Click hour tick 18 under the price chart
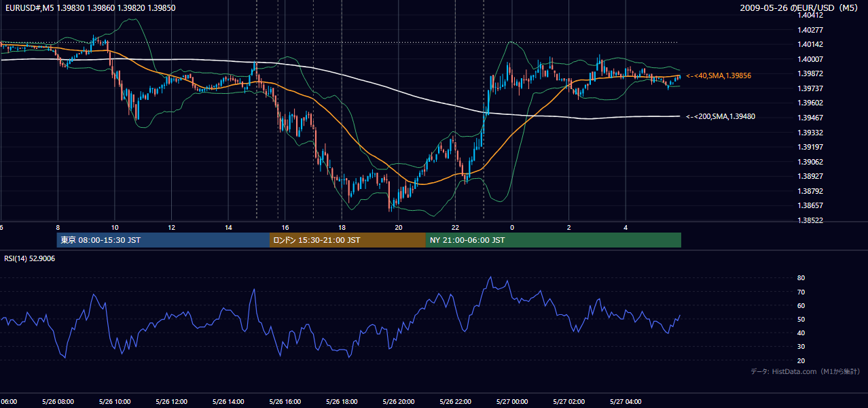The width and height of the screenshot is (868, 408). coord(342,228)
